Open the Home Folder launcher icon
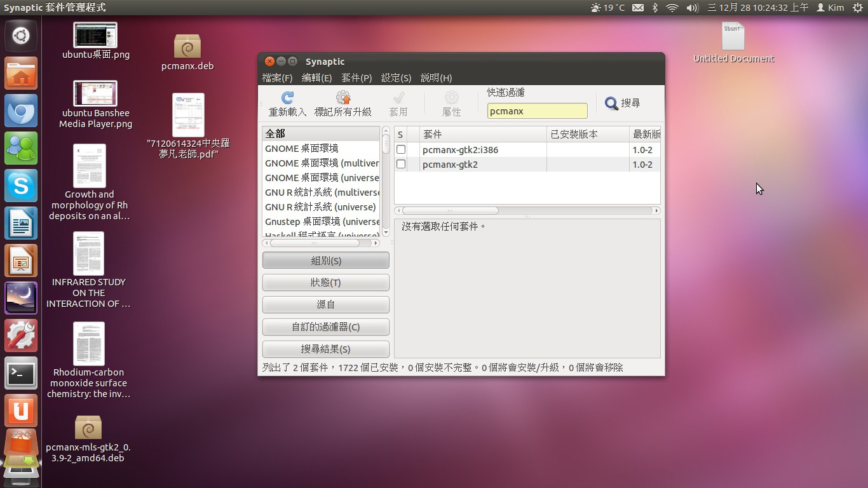This screenshot has width=868, height=488. tap(21, 74)
